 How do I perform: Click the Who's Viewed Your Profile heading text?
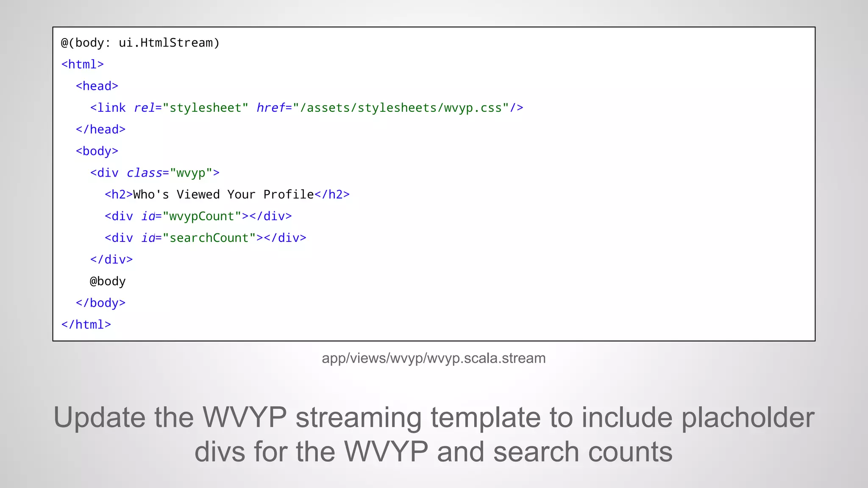[x=223, y=194]
